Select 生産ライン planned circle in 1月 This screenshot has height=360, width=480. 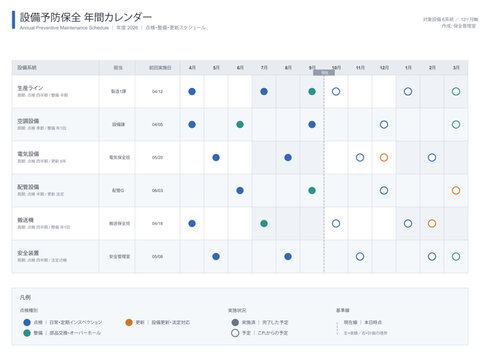(x=408, y=91)
